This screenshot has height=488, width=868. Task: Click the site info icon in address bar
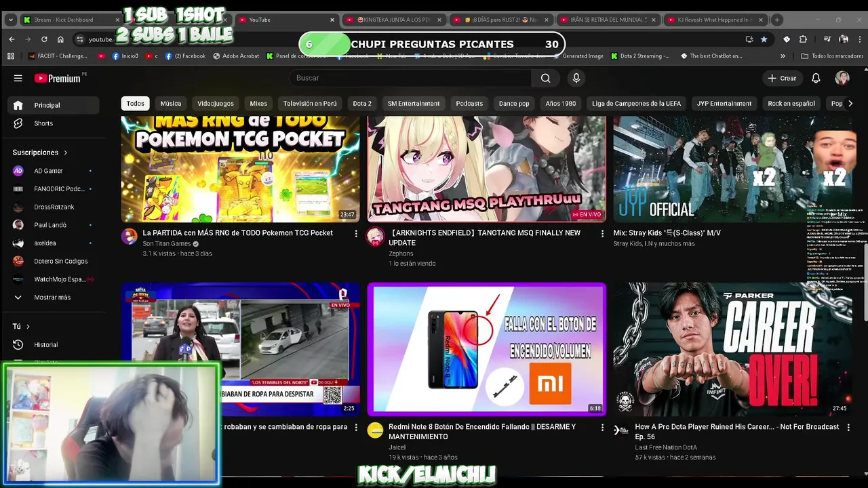80,39
